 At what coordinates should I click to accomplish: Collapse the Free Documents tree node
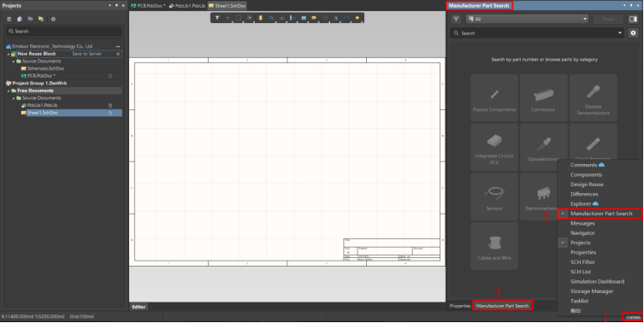coord(9,91)
